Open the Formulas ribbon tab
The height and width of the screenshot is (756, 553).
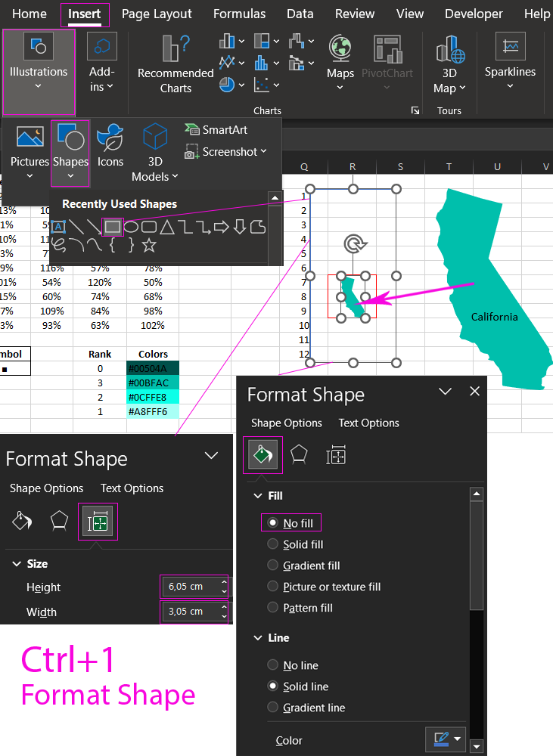[x=239, y=14]
